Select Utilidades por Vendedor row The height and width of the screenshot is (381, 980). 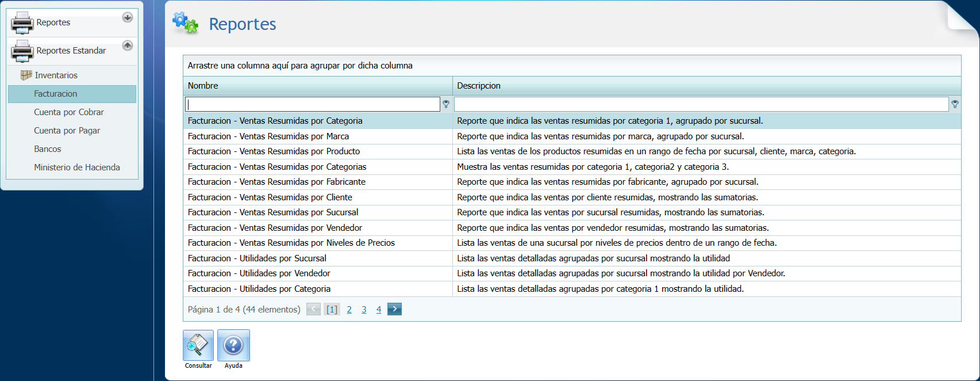(x=572, y=273)
